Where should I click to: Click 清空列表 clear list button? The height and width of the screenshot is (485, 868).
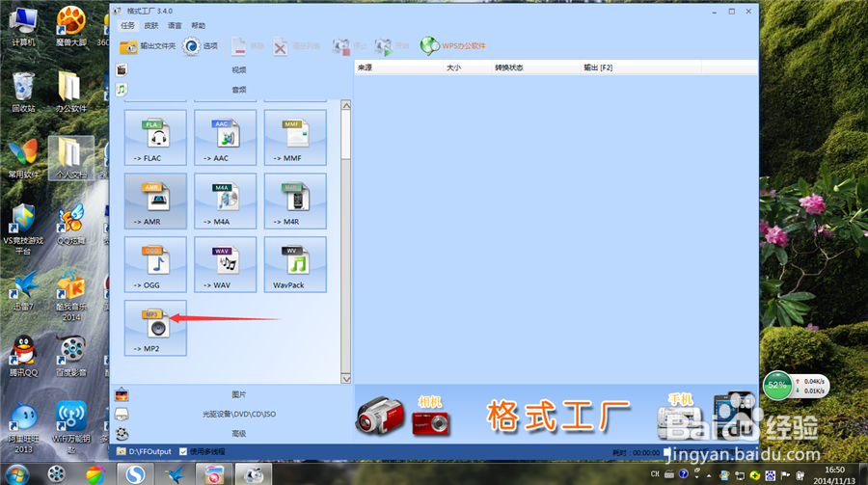[297, 46]
